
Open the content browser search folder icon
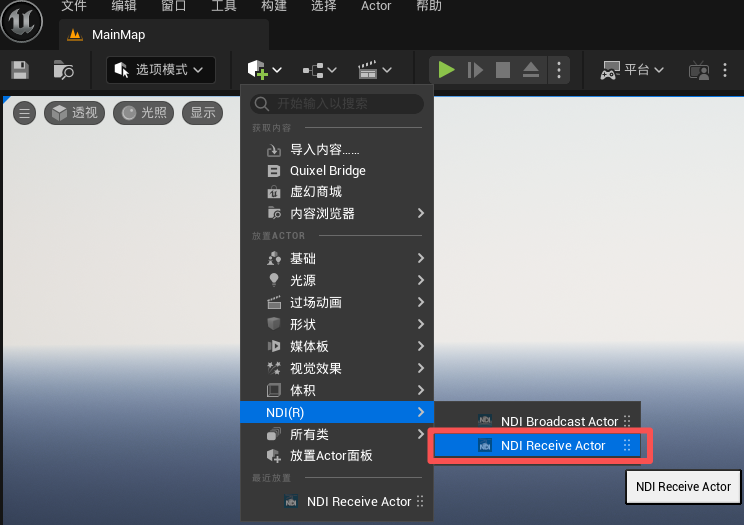click(63, 70)
